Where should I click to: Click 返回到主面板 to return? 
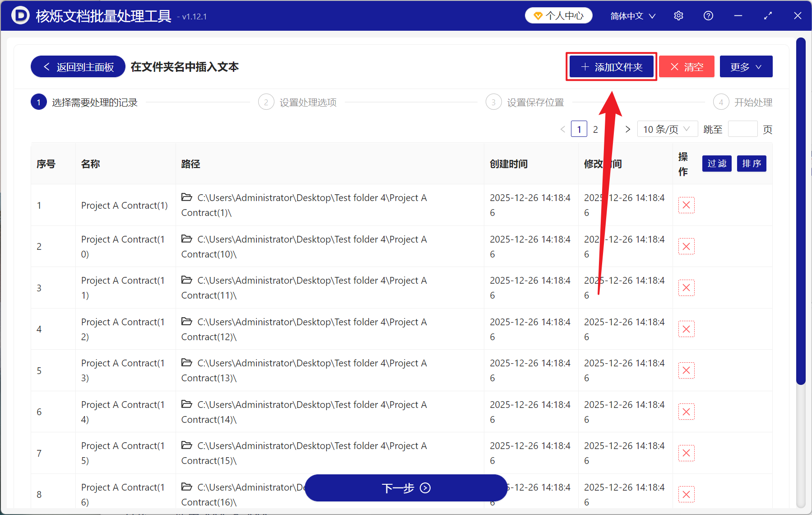point(77,66)
